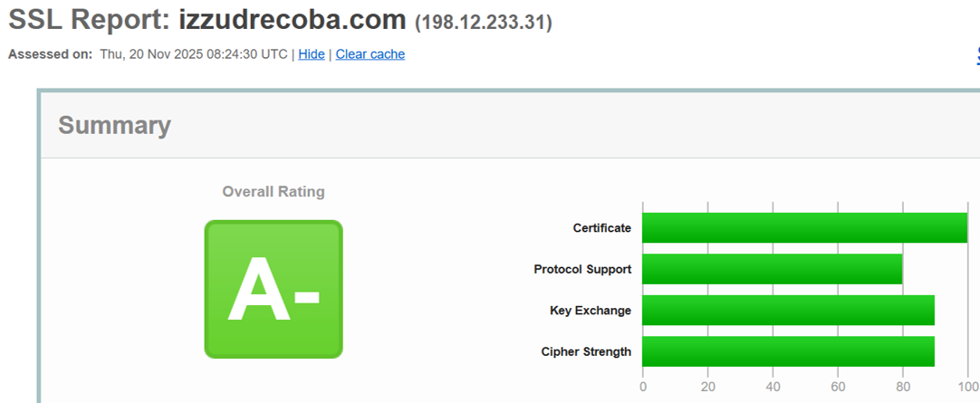980x403 pixels.
Task: Click the Protocol Support score bar
Action: tap(772, 269)
